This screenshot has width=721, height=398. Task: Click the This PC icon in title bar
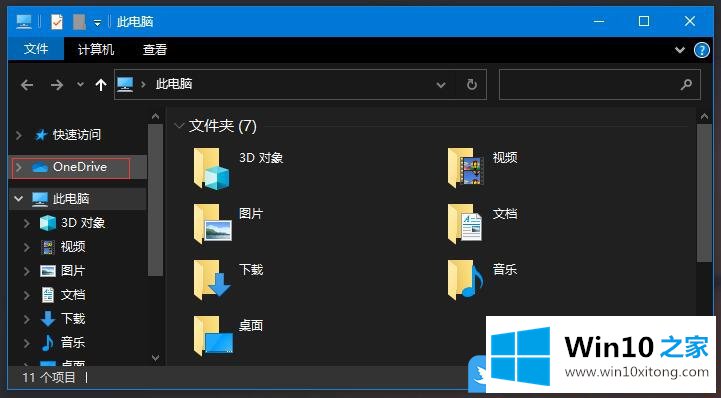coord(24,22)
